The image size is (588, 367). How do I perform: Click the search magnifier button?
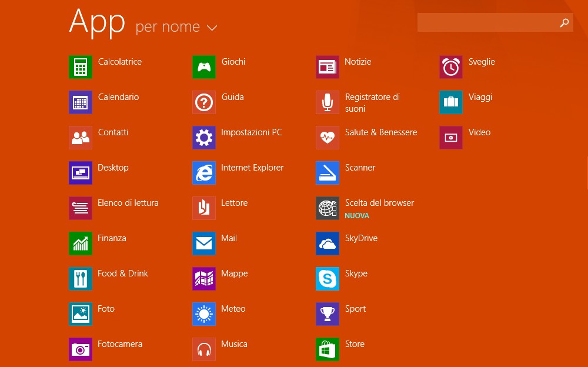pyautogui.click(x=564, y=23)
